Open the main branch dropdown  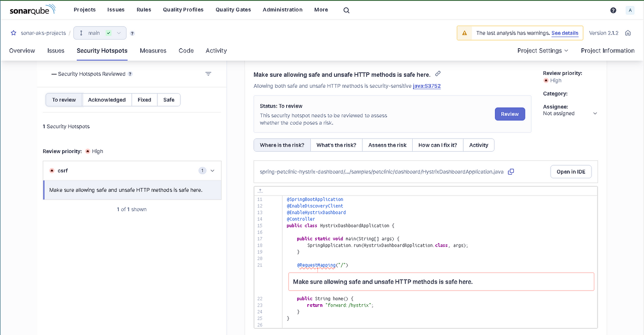[100, 33]
